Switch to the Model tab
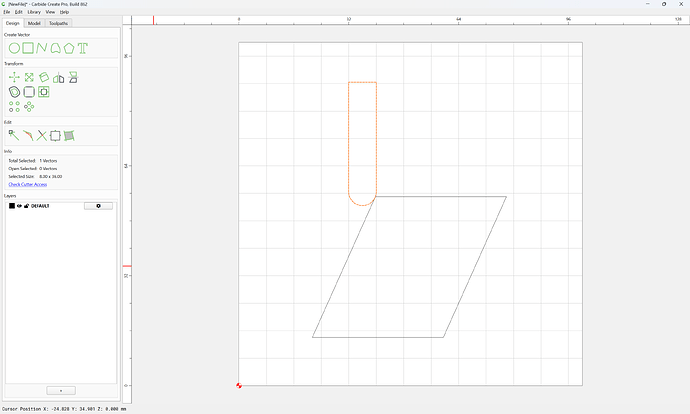Screen dimensions: 690x414 pyautogui.click(x=34, y=23)
